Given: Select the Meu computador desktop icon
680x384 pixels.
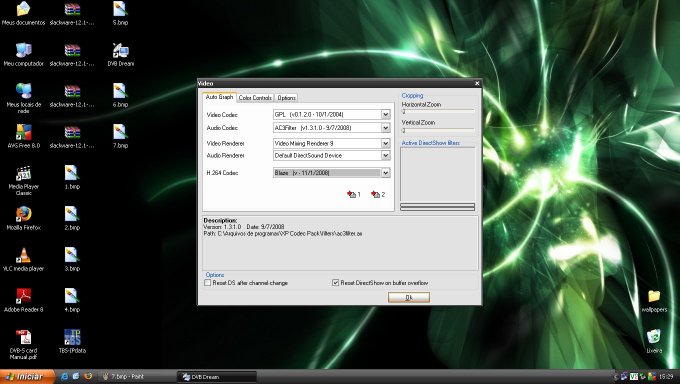Looking at the screenshot, I should pos(23,54).
